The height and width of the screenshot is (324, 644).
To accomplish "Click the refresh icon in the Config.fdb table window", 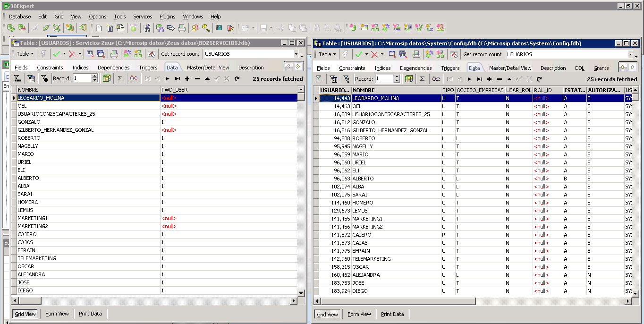I will [x=539, y=79].
